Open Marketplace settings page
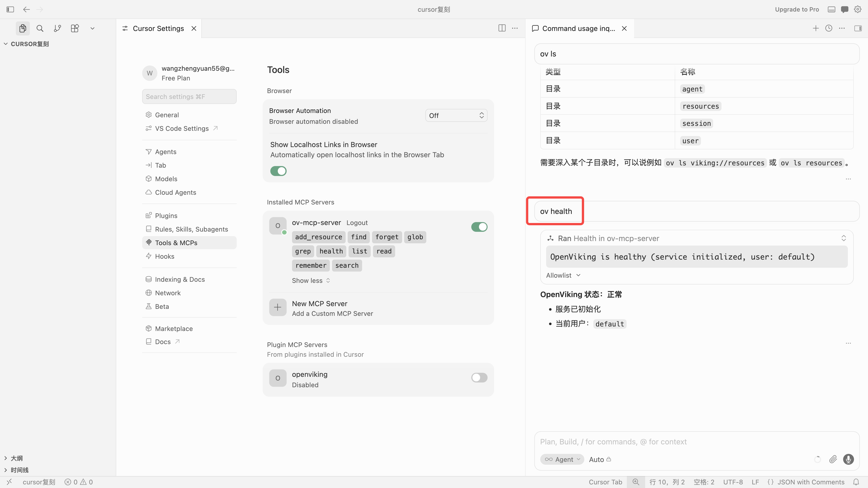Image resolution: width=868 pixels, height=488 pixels. coord(189,328)
